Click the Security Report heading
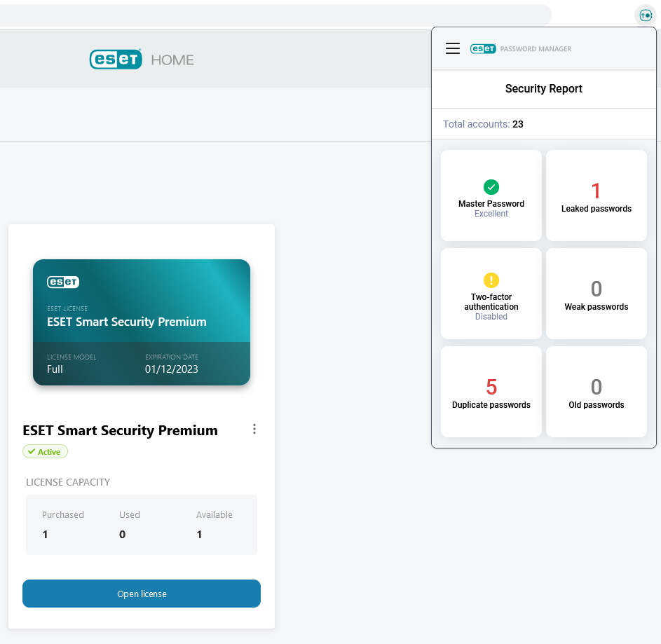Screen dimensions: 661x644 click(543, 88)
